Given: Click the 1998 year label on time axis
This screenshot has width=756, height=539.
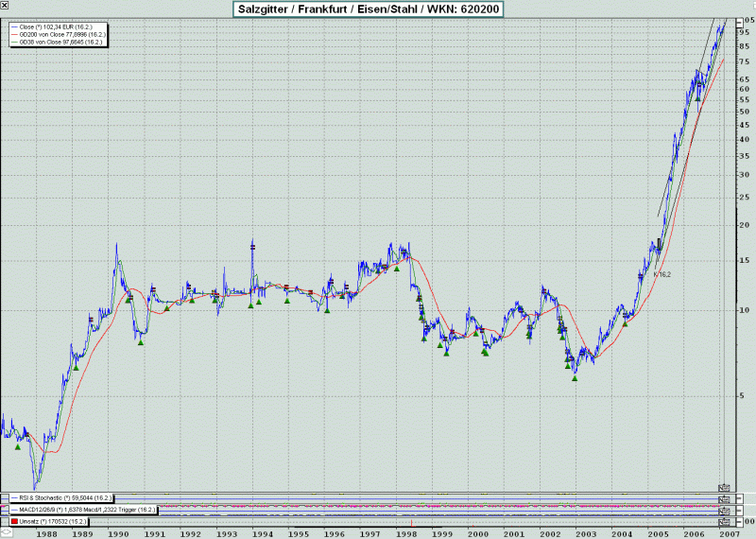Looking at the screenshot, I should point(407,533).
